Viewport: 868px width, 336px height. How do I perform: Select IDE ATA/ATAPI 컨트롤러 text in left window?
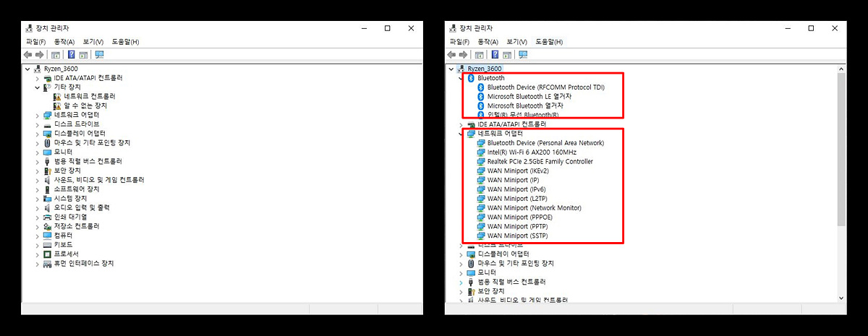[x=88, y=78]
